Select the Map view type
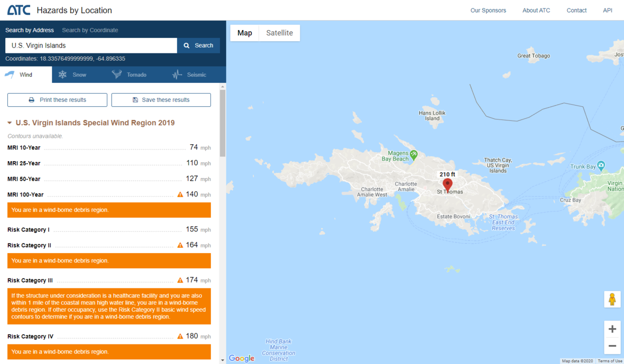Viewport: 624px width, 364px height. [x=245, y=33]
